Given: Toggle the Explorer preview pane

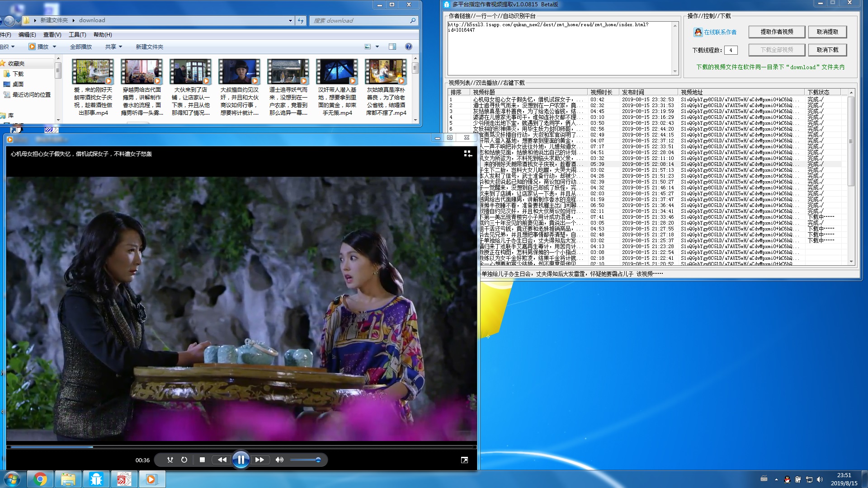Looking at the screenshot, I should tap(392, 47).
